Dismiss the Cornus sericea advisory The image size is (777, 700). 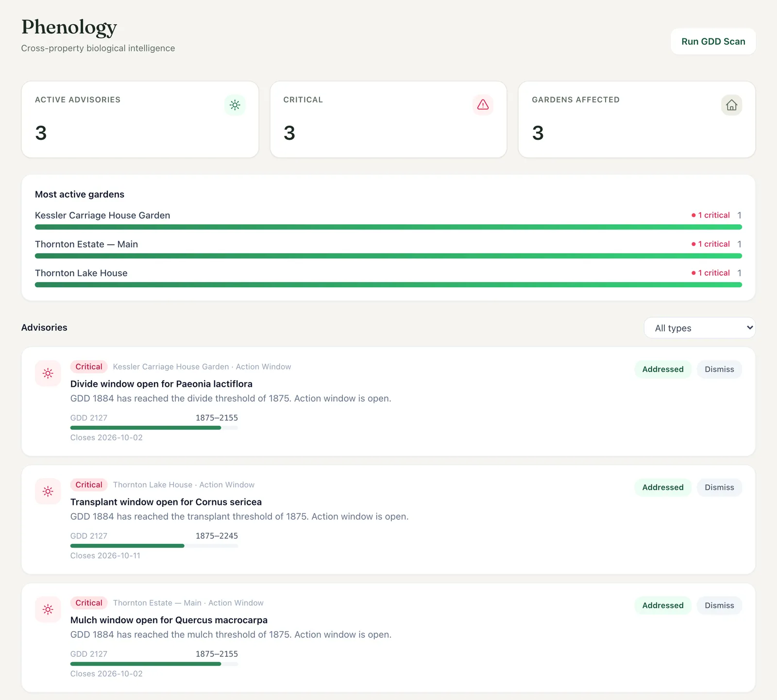pos(720,487)
